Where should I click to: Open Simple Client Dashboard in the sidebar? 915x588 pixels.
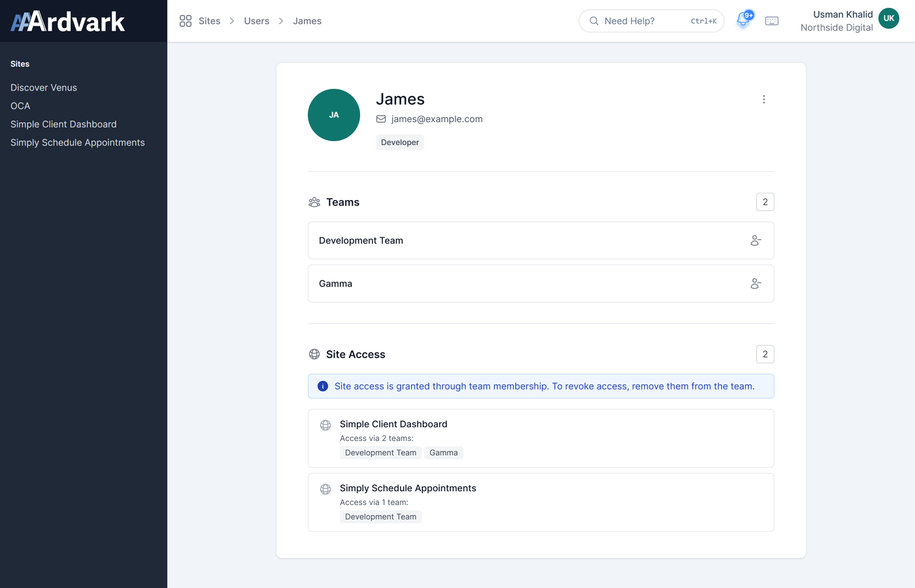pos(63,124)
